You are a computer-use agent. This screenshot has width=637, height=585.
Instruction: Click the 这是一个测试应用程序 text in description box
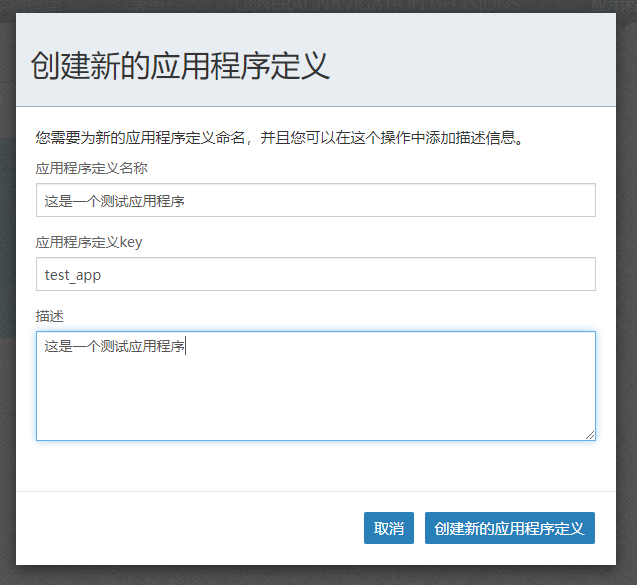click(115, 347)
